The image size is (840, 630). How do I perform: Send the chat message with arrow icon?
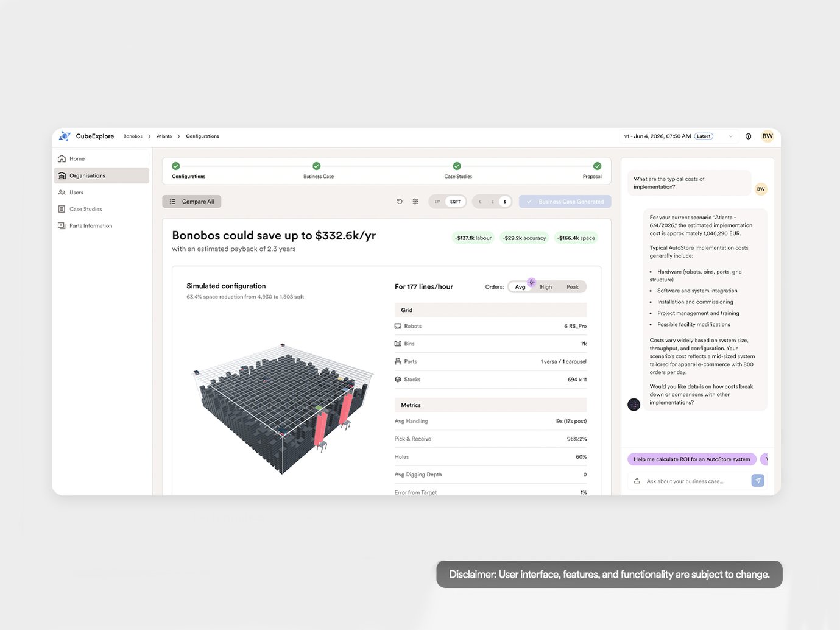coord(758,481)
